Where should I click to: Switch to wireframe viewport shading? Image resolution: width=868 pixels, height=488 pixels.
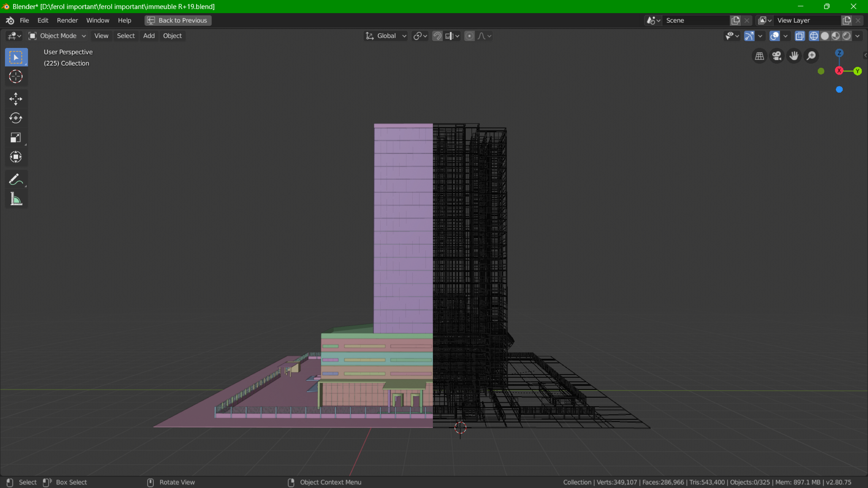(x=814, y=36)
